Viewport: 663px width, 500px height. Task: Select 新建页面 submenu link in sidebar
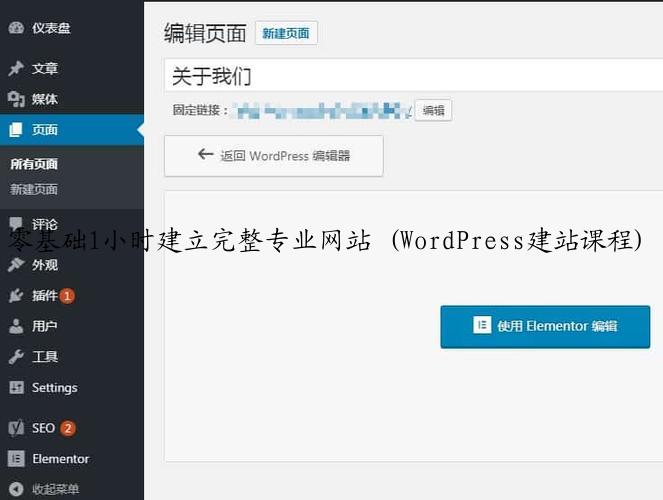pyautogui.click(x=34, y=189)
